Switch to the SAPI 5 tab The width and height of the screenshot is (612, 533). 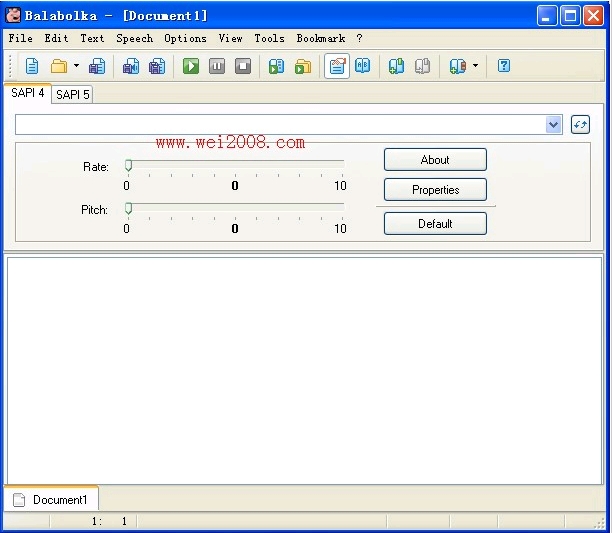click(72, 94)
